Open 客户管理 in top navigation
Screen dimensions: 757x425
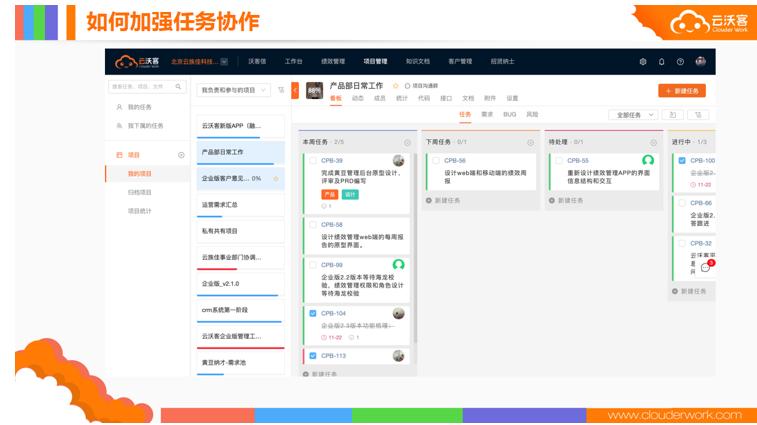click(x=460, y=61)
